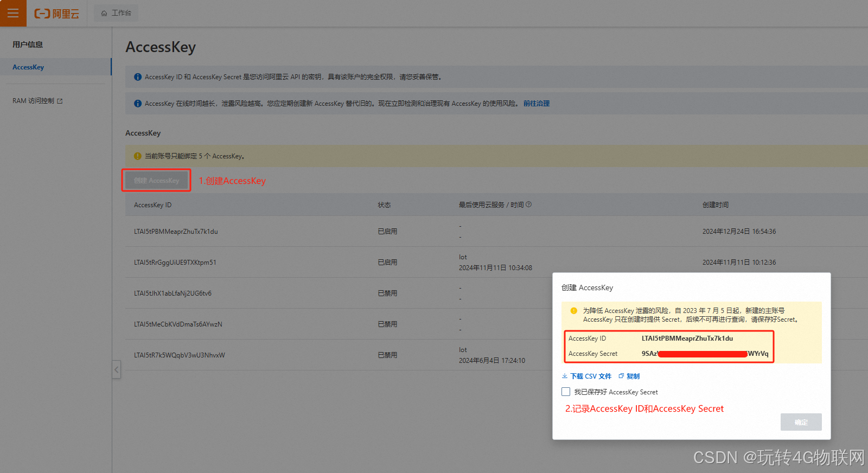This screenshot has height=473, width=868.
Task: Select row LTAI5tRrGggUiUE9TXKtpm51
Action: 496,263
